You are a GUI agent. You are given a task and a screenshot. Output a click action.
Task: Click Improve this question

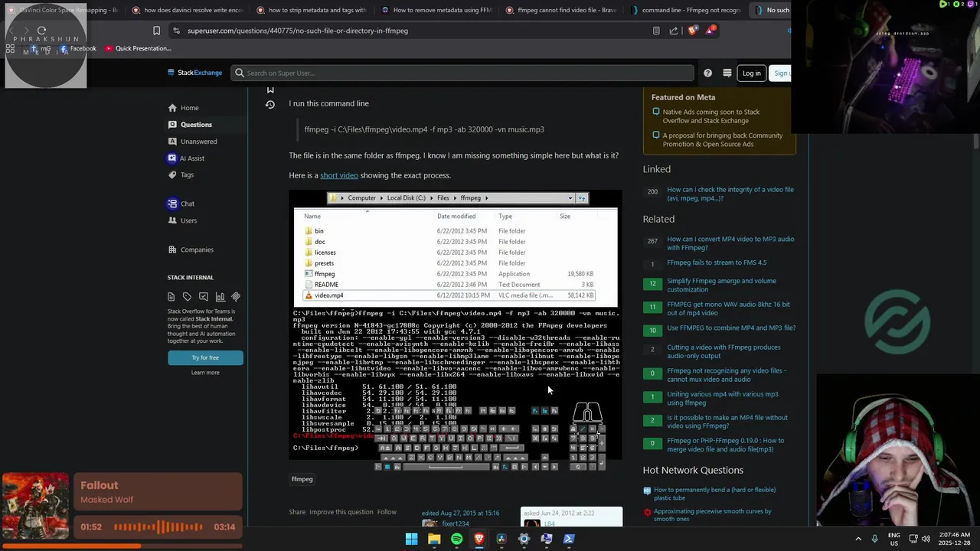coord(341,512)
